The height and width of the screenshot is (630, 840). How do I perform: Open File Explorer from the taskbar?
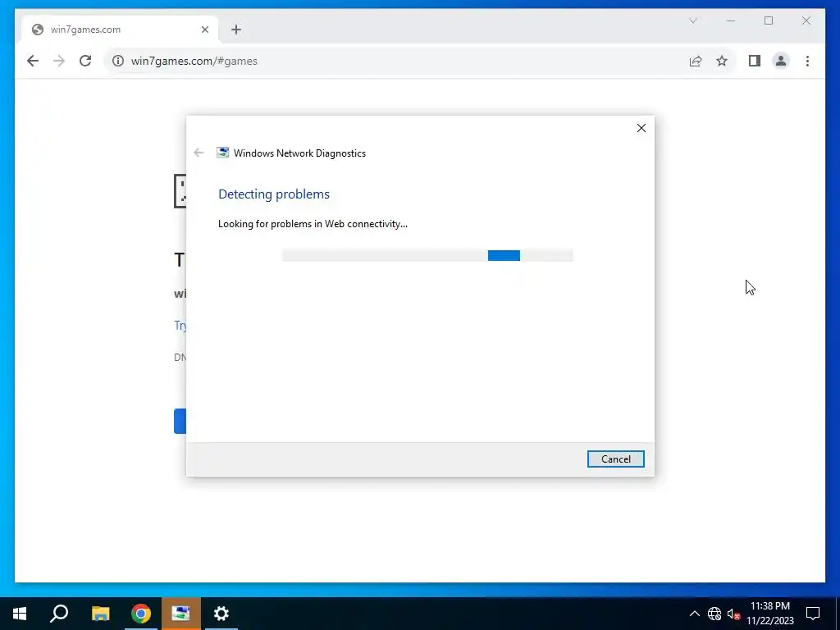tap(100, 614)
